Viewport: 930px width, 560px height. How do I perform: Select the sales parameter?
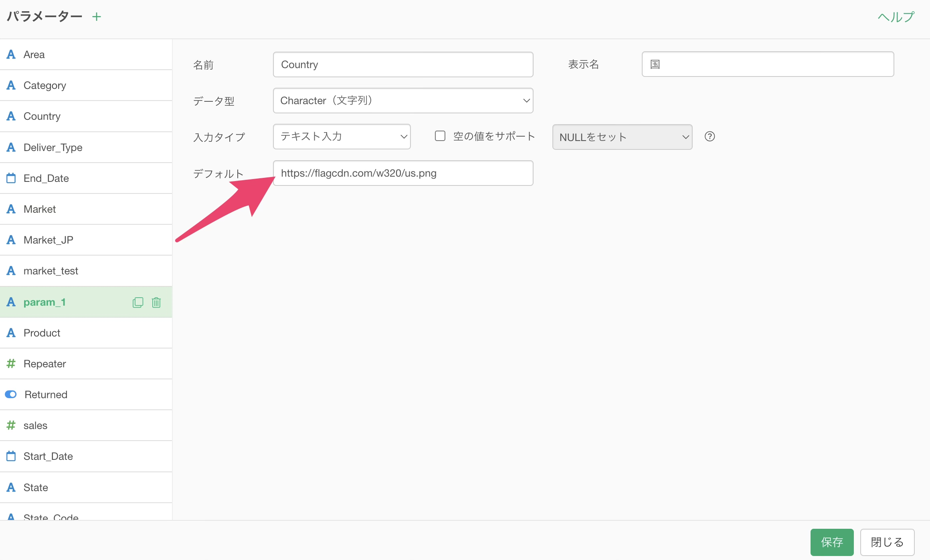[x=86, y=425]
